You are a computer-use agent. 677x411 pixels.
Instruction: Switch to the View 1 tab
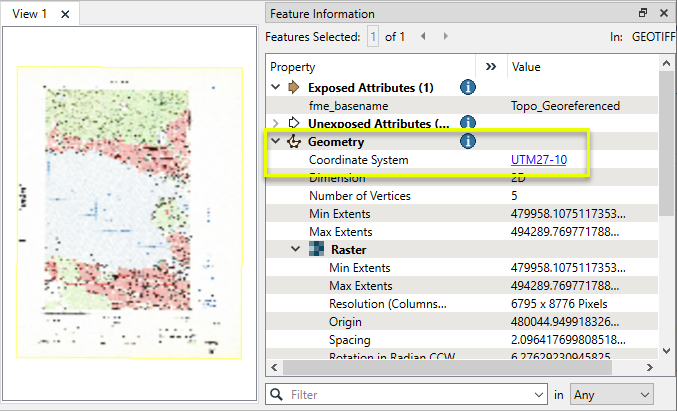click(29, 14)
